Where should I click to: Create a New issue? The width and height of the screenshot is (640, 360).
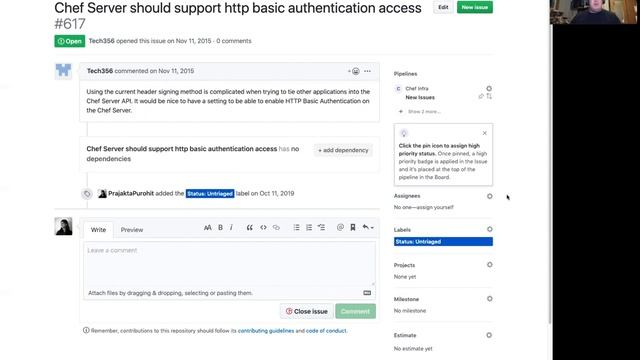475,7
